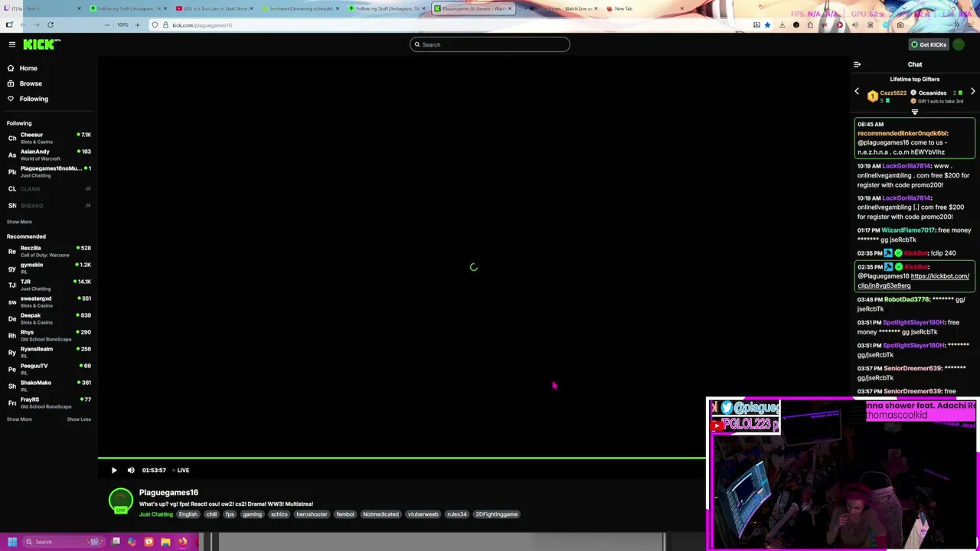Open kickbot.com clip link in chat
This screenshot has width=980, height=551.
click(x=913, y=281)
